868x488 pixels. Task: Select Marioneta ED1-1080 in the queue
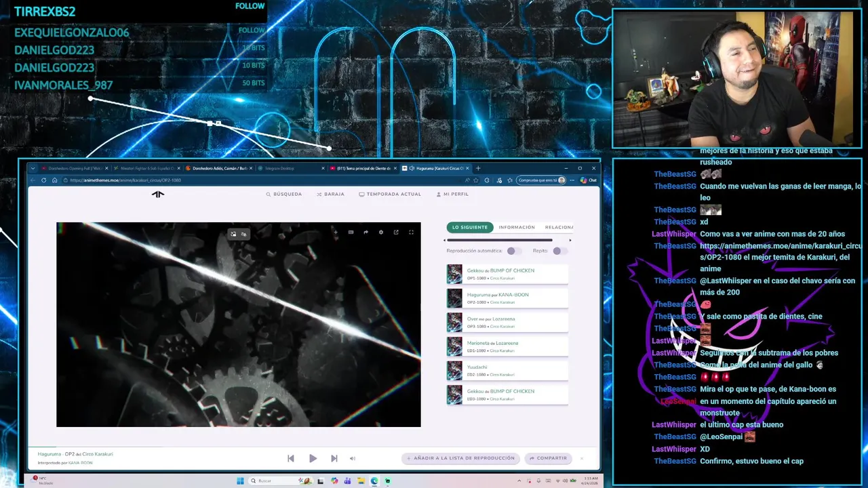[x=507, y=346]
